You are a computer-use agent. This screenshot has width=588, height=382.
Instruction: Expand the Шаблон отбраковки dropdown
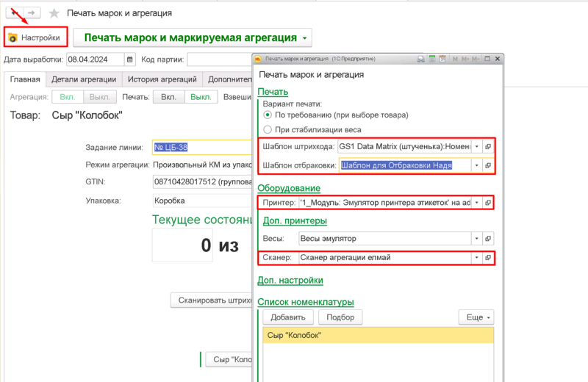pyautogui.click(x=476, y=165)
